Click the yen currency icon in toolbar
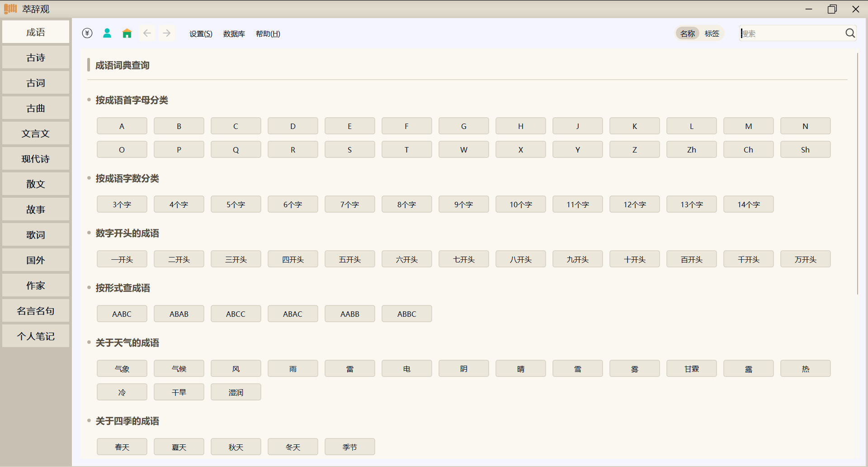This screenshot has height=467, width=868. pos(87,33)
